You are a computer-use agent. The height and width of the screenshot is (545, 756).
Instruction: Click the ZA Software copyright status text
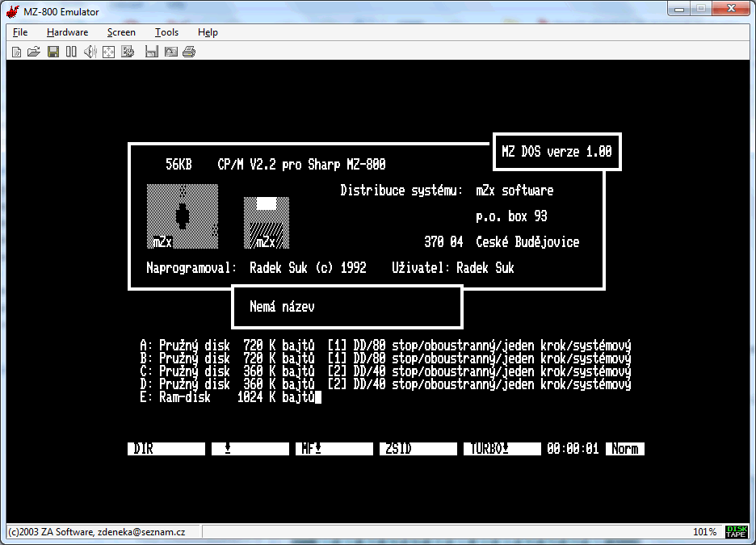(97, 532)
